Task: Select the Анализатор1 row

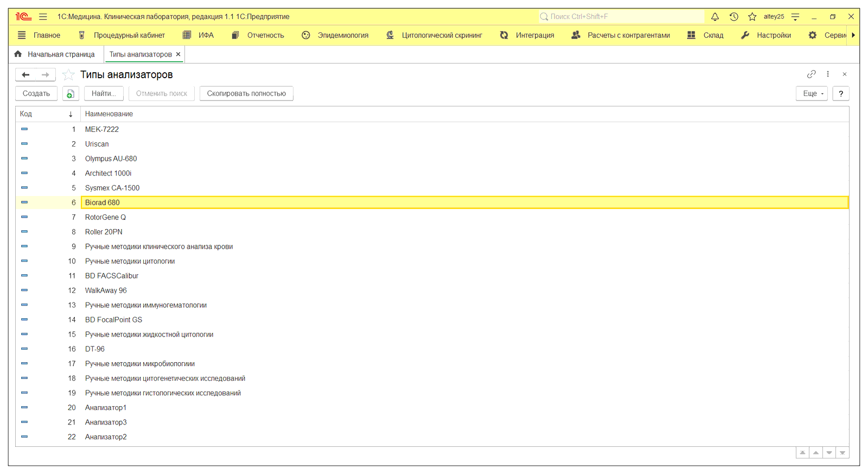Action: pyautogui.click(x=432, y=408)
